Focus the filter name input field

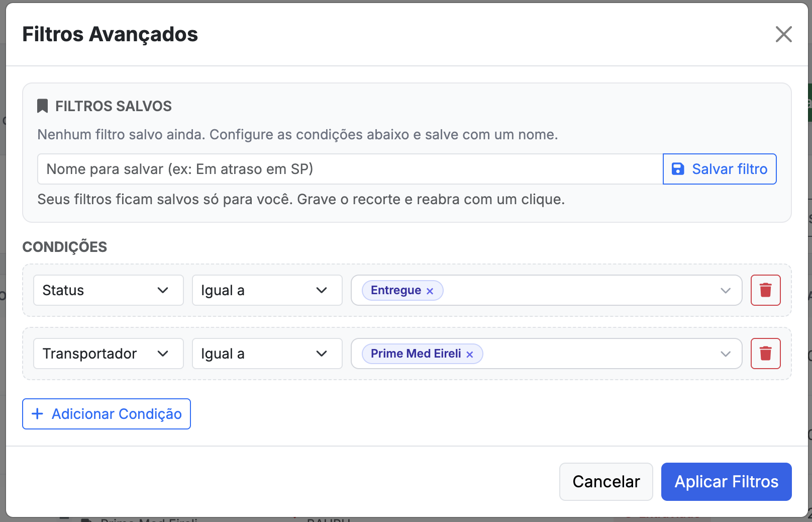(350, 169)
